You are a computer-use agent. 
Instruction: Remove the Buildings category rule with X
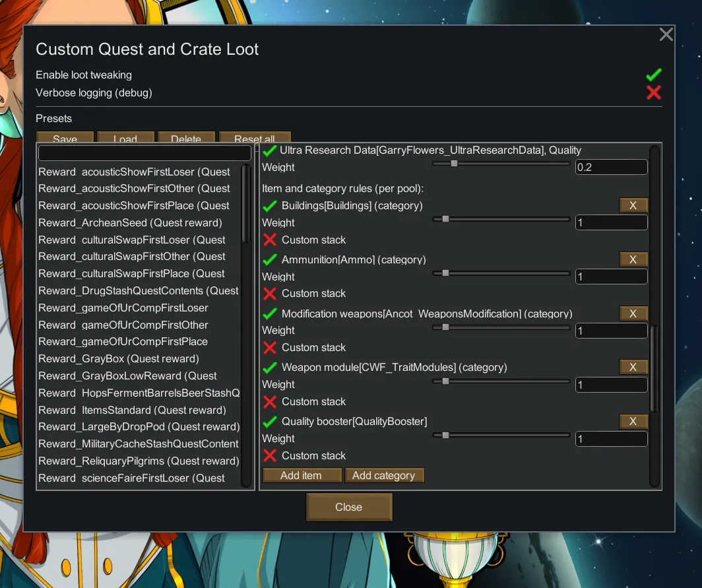[x=633, y=205]
